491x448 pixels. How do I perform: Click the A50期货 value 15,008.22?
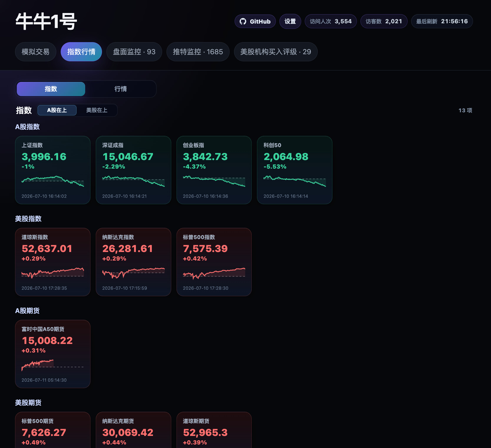(47, 340)
